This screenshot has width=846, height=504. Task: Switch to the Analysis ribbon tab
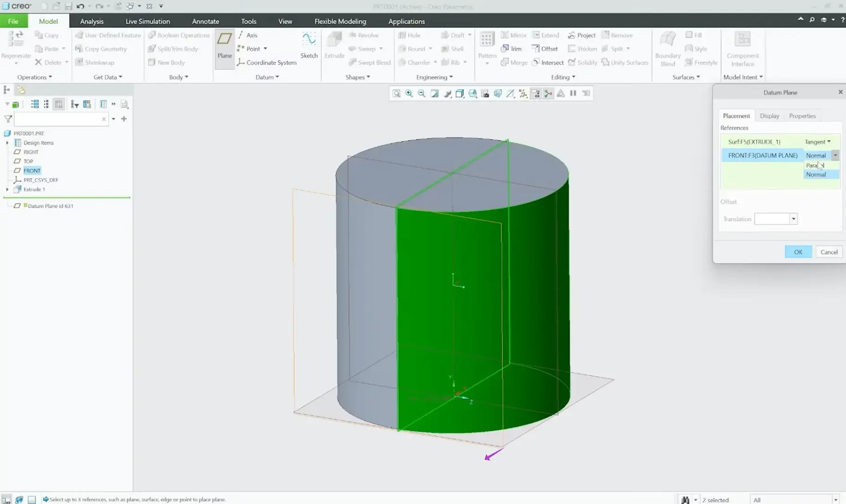coord(92,21)
